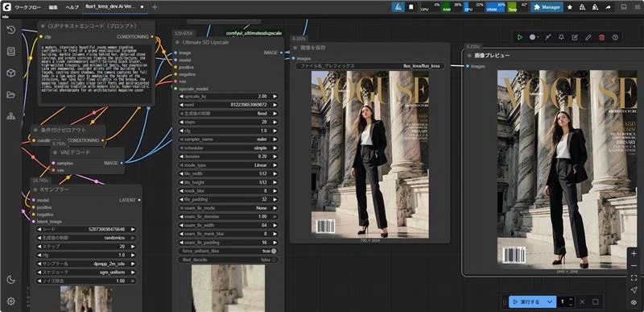Open mode_type Linear dropdown

(x=228, y=165)
